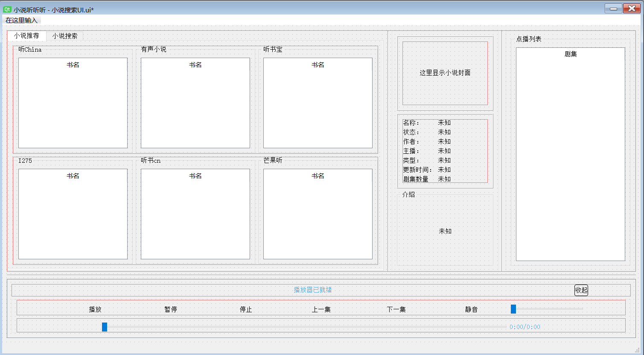Click the 主播： label

pos(411,151)
